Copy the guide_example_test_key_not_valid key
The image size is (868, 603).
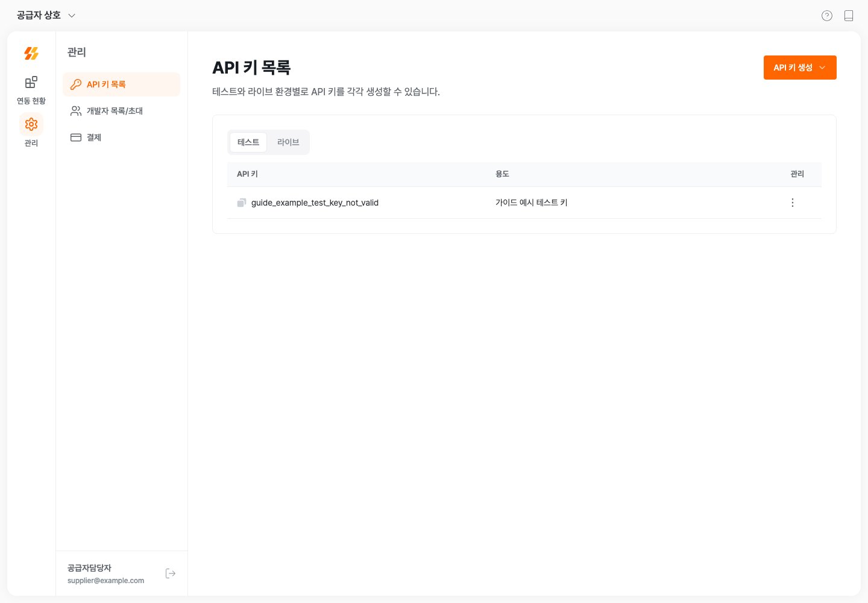pos(242,203)
